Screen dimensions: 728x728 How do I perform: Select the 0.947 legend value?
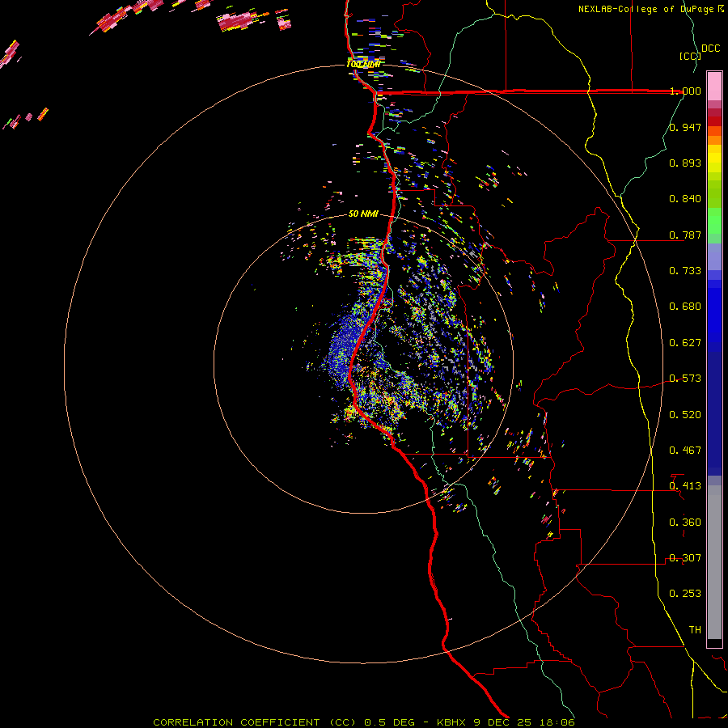point(685,127)
